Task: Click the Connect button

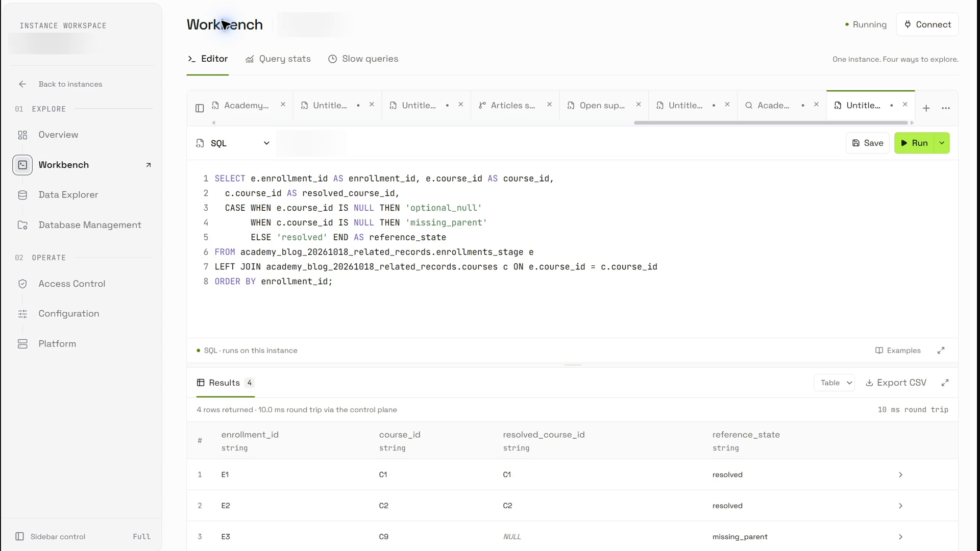Action: 927,24
